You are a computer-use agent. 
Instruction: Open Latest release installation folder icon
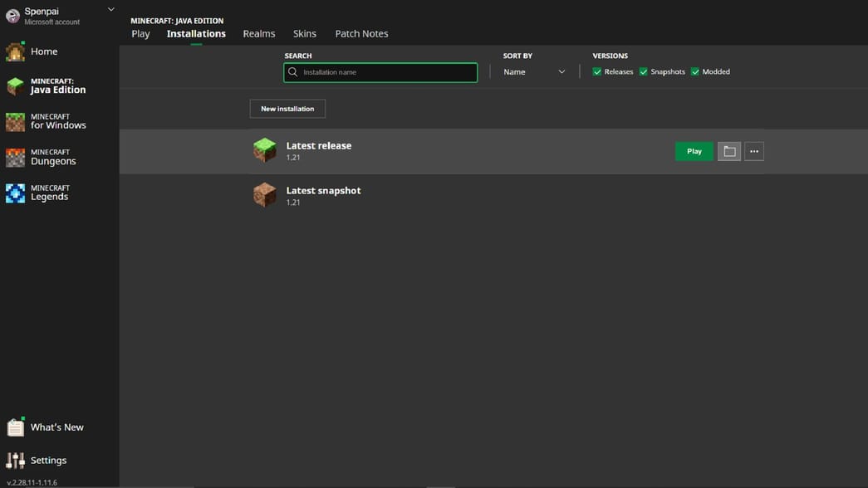(728, 151)
